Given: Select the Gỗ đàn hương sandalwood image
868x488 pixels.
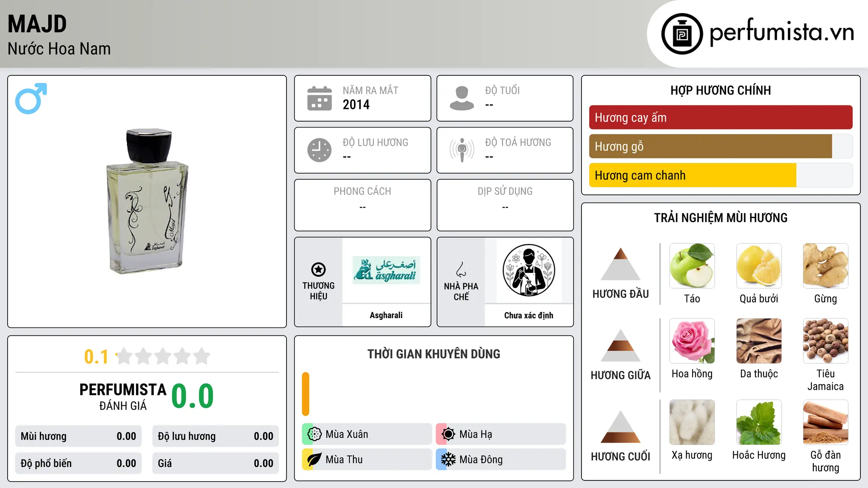Looking at the screenshot, I should tap(826, 422).
